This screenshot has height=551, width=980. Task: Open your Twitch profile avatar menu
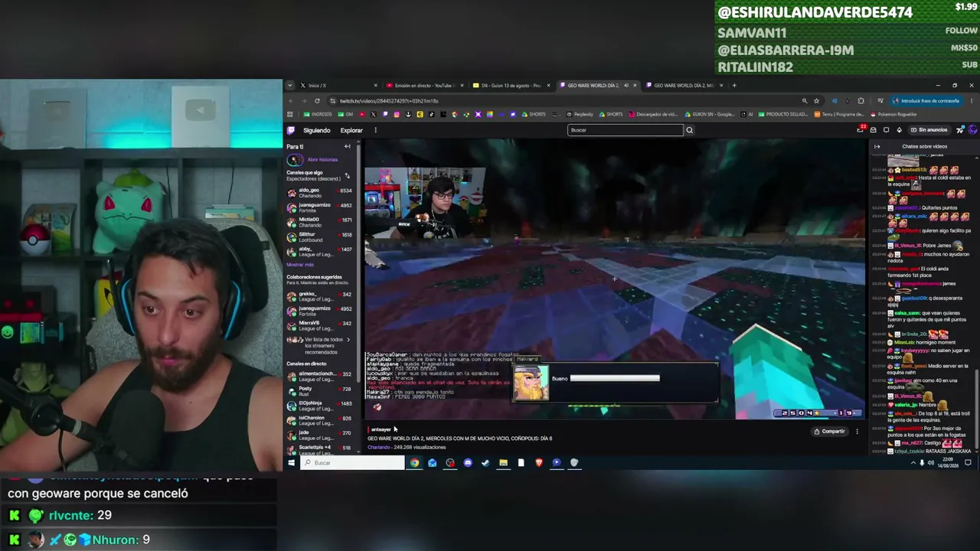pos(972,129)
